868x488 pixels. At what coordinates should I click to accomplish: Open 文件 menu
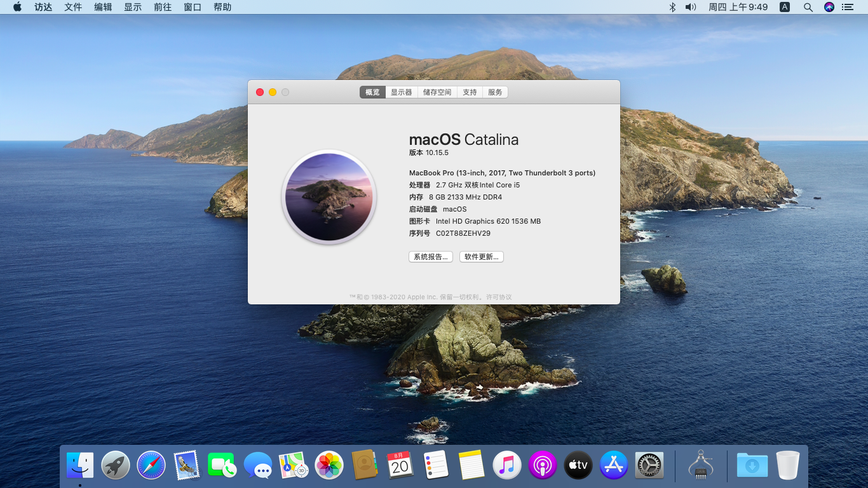coord(73,7)
